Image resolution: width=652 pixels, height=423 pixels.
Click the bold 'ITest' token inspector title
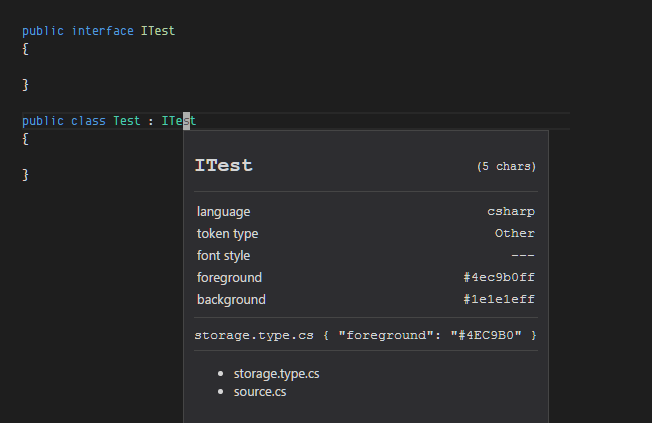coord(223,166)
